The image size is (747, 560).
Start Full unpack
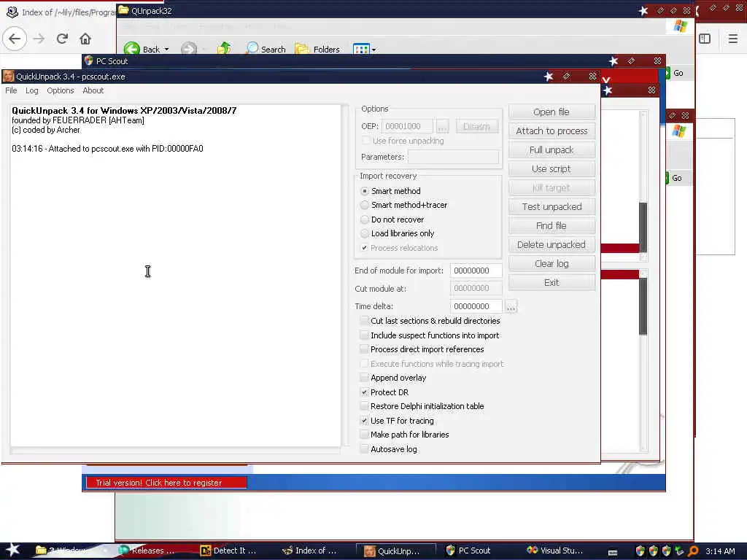pyautogui.click(x=551, y=150)
